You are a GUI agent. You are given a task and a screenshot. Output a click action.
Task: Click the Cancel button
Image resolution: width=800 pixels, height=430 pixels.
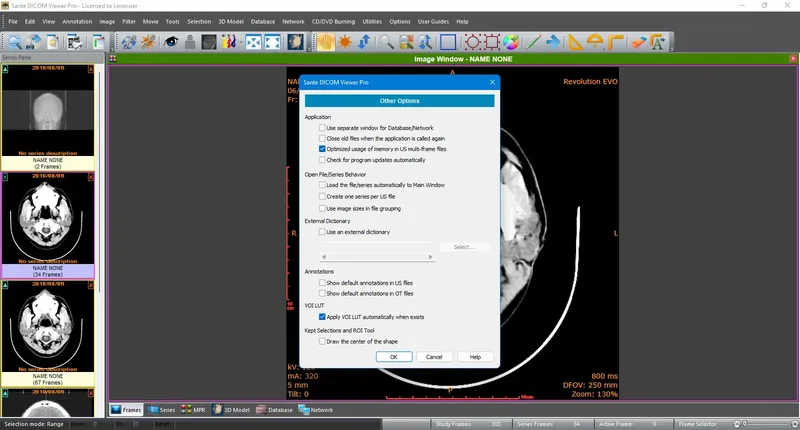[434, 356]
